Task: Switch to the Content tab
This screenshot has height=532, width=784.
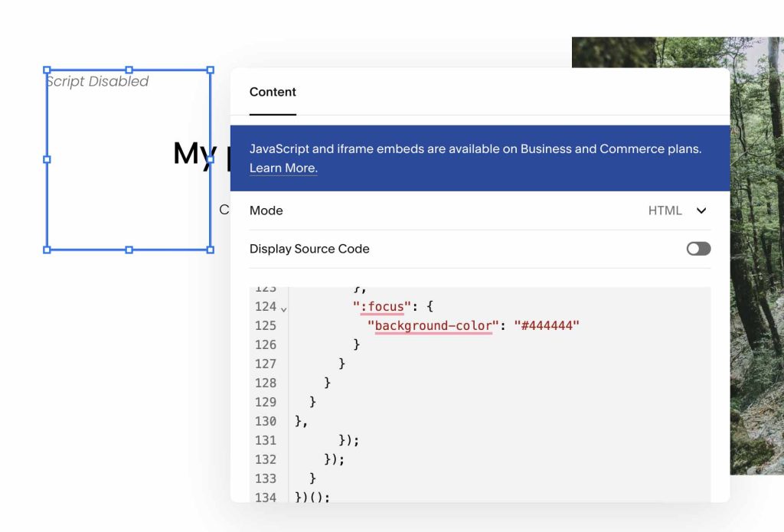Action: (x=273, y=92)
